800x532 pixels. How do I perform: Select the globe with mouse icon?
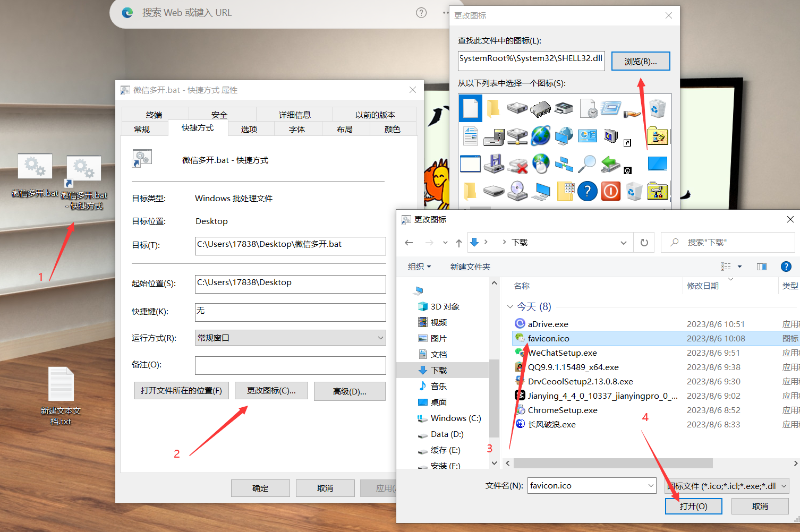[x=541, y=164]
